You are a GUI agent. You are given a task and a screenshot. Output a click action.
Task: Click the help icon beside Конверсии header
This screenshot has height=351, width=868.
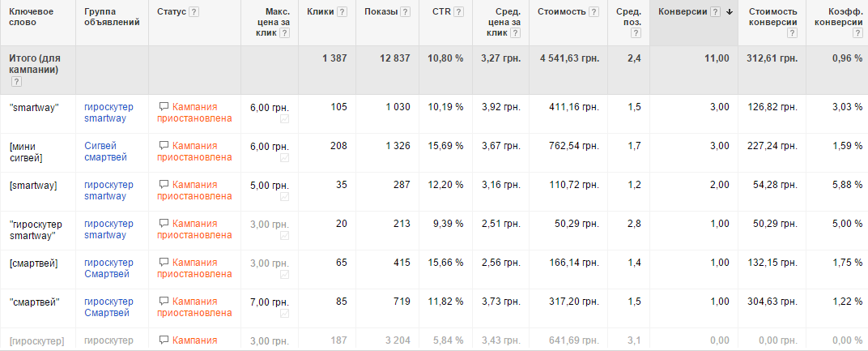point(715,12)
